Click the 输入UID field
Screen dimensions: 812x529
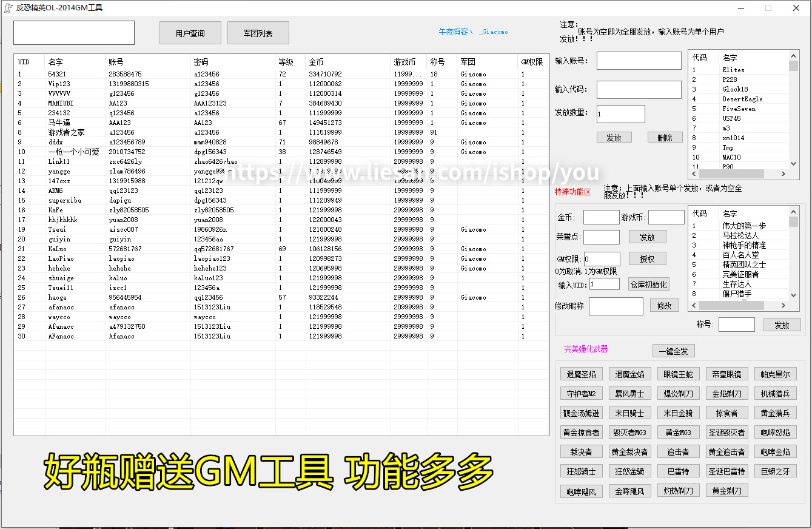coord(604,284)
